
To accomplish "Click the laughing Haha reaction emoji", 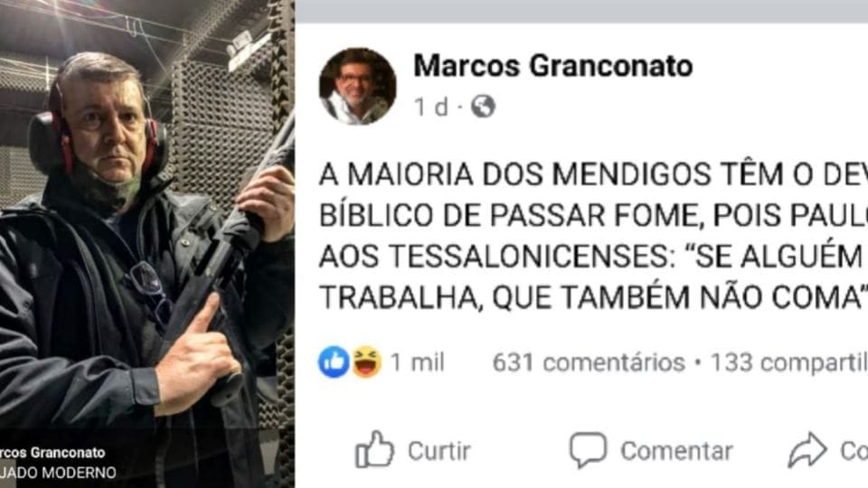I will tap(366, 362).
